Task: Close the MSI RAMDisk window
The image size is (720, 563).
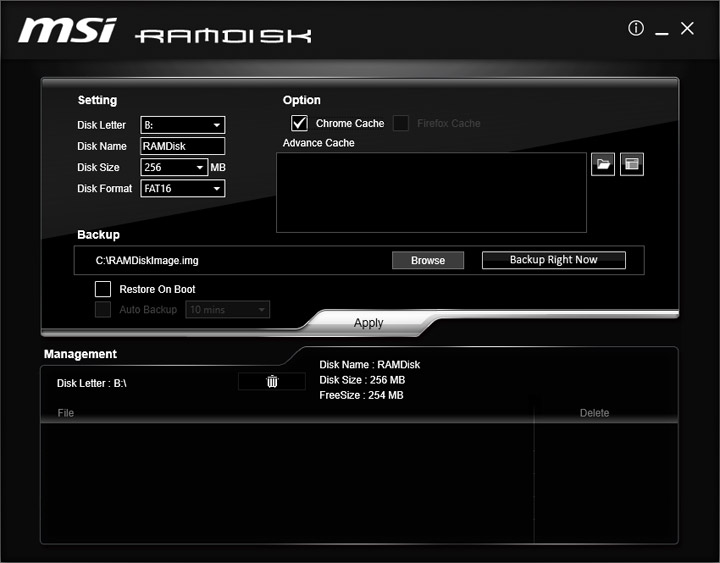Action: pos(687,28)
